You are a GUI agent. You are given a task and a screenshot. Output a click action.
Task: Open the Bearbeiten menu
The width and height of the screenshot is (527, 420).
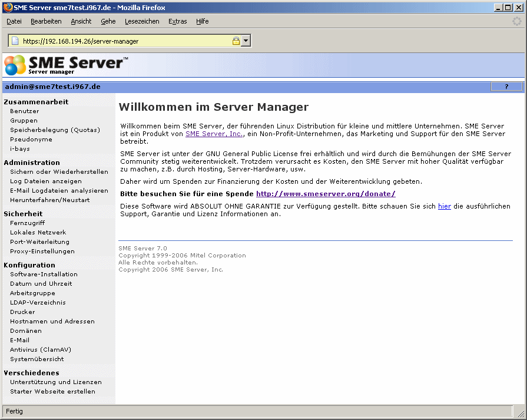46,21
